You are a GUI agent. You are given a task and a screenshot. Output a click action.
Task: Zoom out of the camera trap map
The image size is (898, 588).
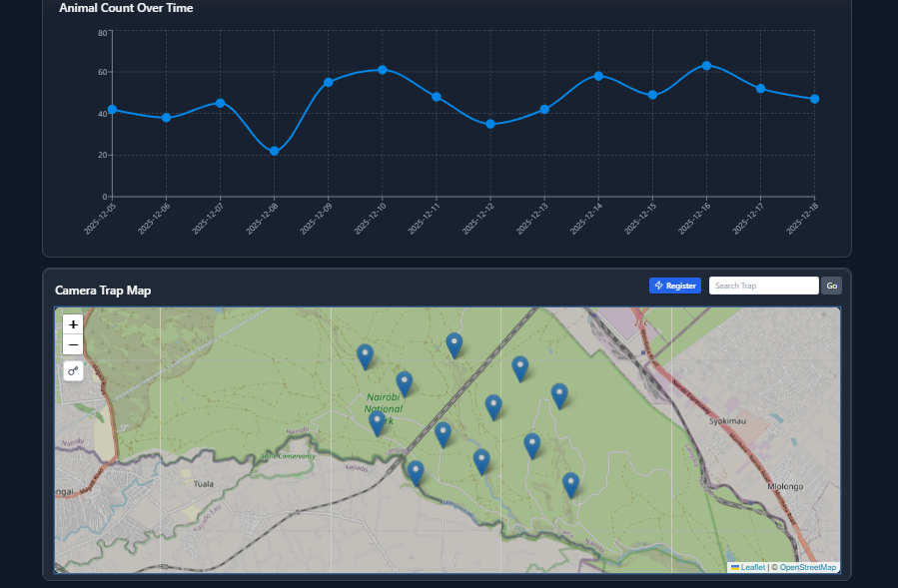[72, 344]
